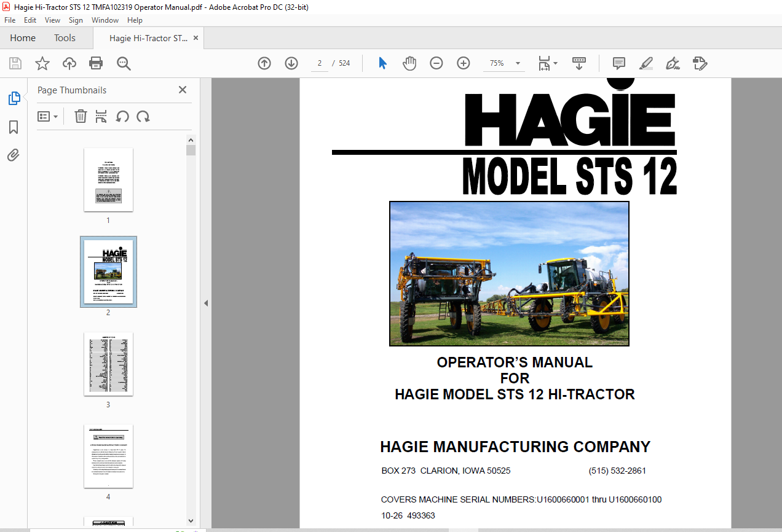The height and width of the screenshot is (532, 782).
Task: Insert page break tool in thumbnails
Action: pos(101,116)
